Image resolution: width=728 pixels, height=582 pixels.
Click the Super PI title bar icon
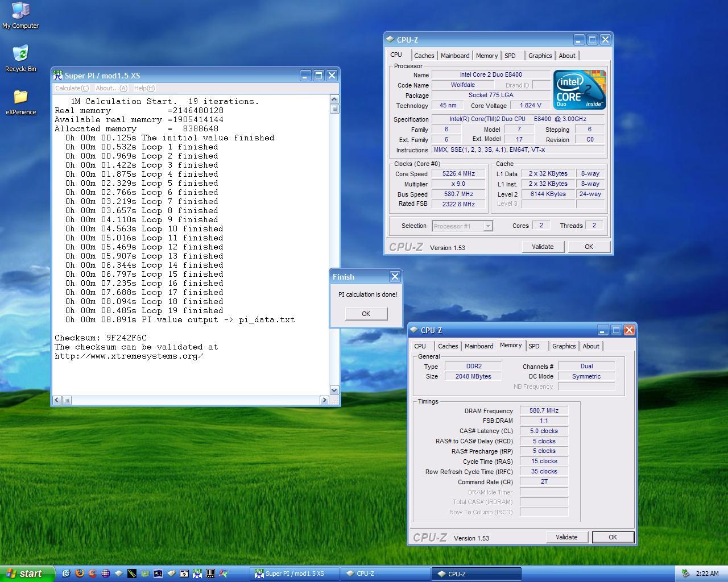point(57,75)
